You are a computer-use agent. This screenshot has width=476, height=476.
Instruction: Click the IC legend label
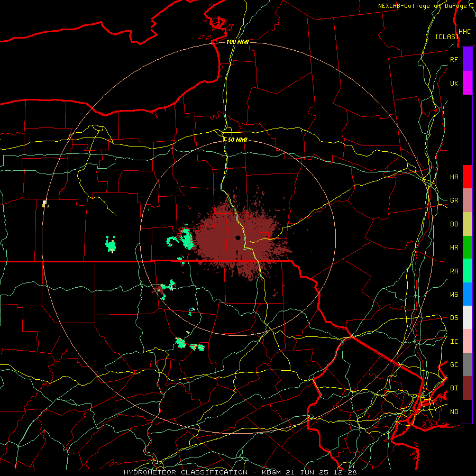pos(454,342)
